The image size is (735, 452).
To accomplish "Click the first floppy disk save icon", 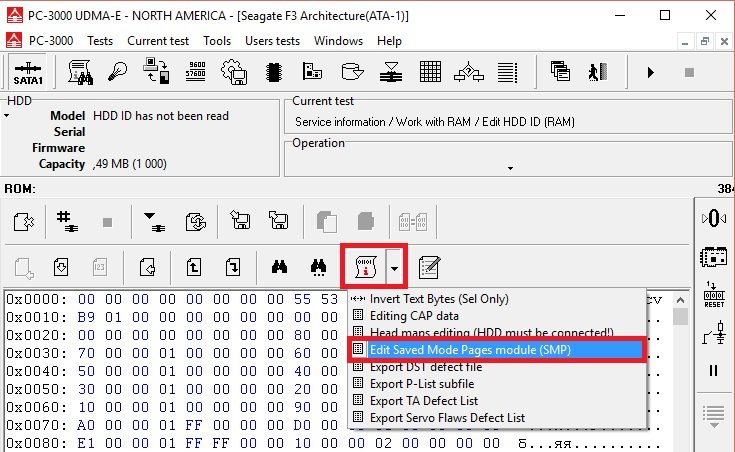I will click(240, 220).
